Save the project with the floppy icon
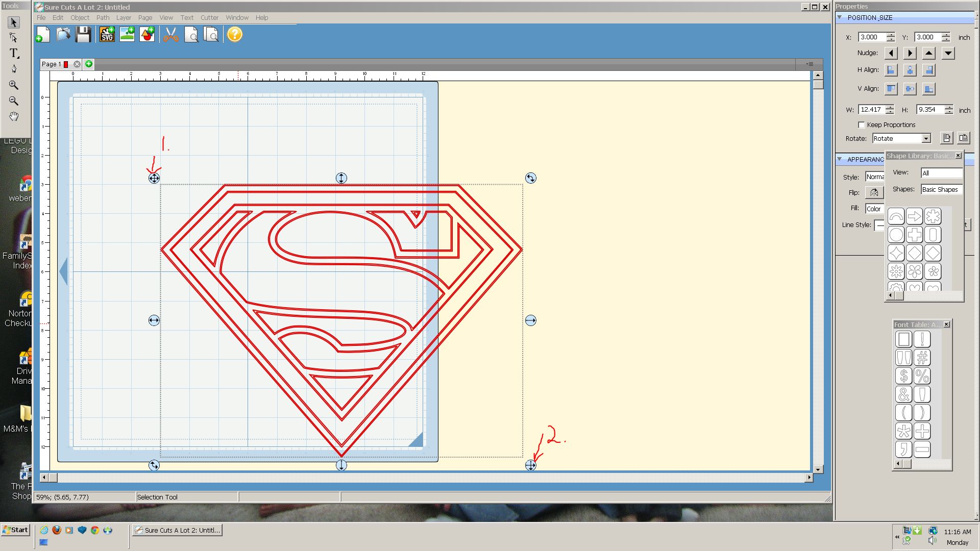Screen dimensions: 980x551 [83, 35]
